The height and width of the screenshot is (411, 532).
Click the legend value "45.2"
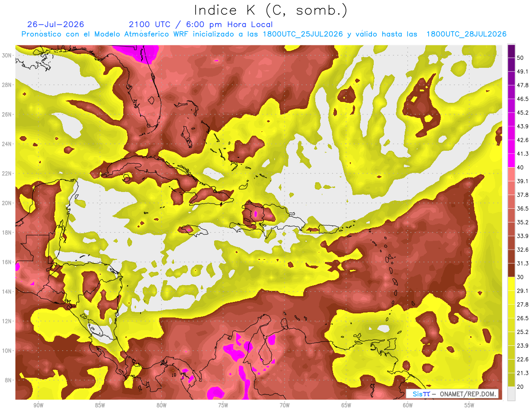pyautogui.click(x=523, y=112)
